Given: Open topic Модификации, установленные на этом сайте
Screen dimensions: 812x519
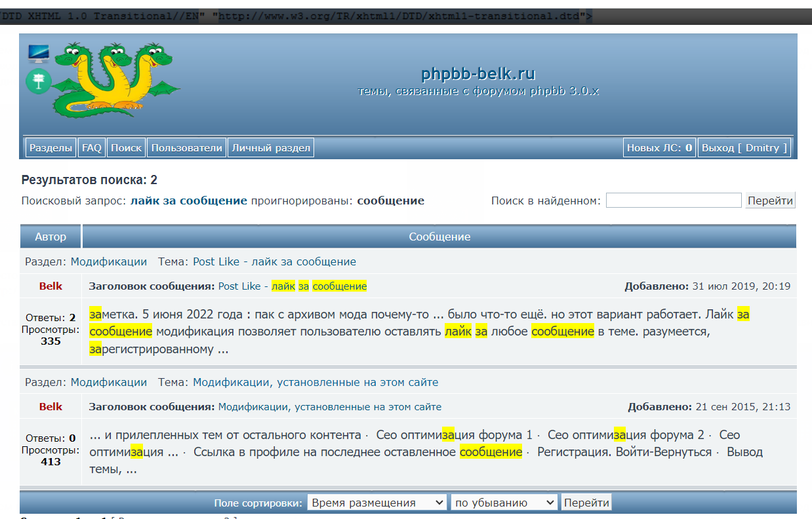Looking at the screenshot, I should 315,382.
